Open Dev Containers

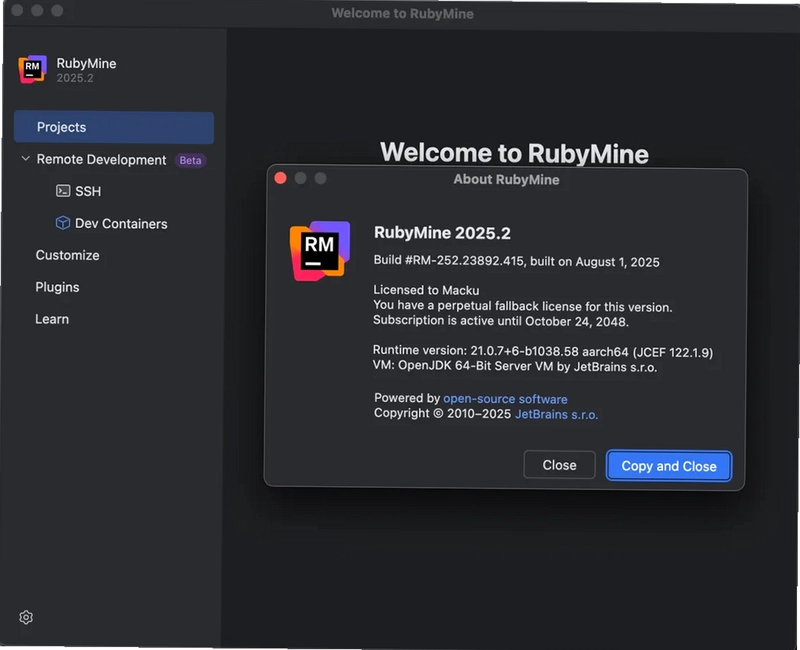click(121, 223)
